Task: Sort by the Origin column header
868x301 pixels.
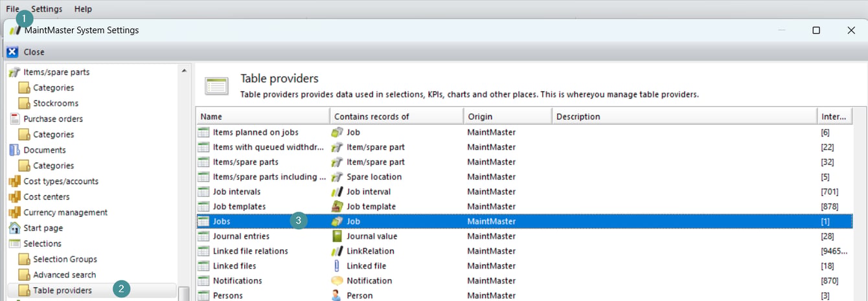Action: tap(507, 117)
